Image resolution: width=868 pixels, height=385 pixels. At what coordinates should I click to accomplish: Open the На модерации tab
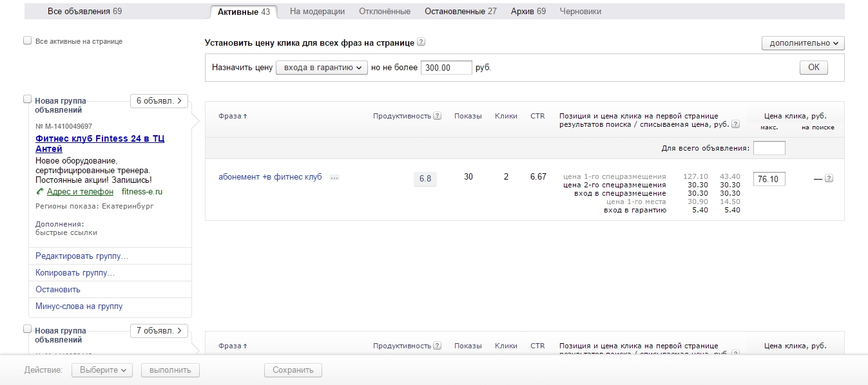pyautogui.click(x=317, y=11)
